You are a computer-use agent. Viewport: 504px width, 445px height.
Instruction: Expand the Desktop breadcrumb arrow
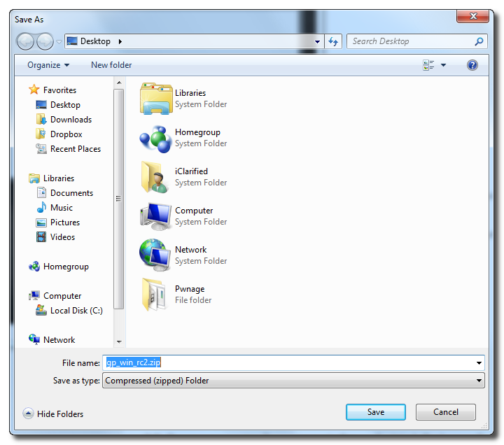point(120,41)
